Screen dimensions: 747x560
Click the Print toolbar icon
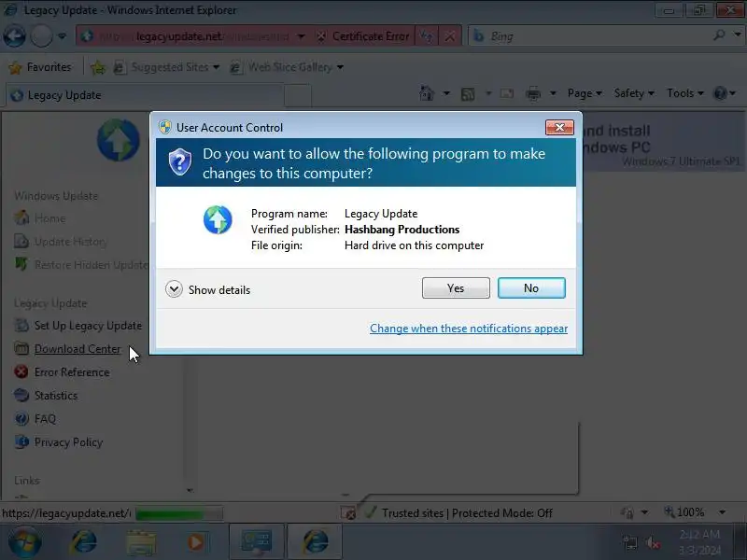tap(533, 94)
